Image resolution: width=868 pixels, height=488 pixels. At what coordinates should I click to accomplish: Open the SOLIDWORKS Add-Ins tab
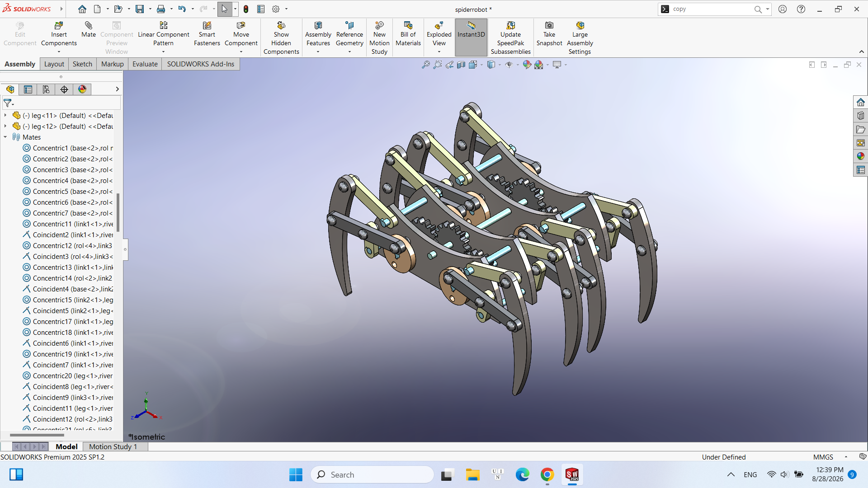pyautogui.click(x=201, y=64)
